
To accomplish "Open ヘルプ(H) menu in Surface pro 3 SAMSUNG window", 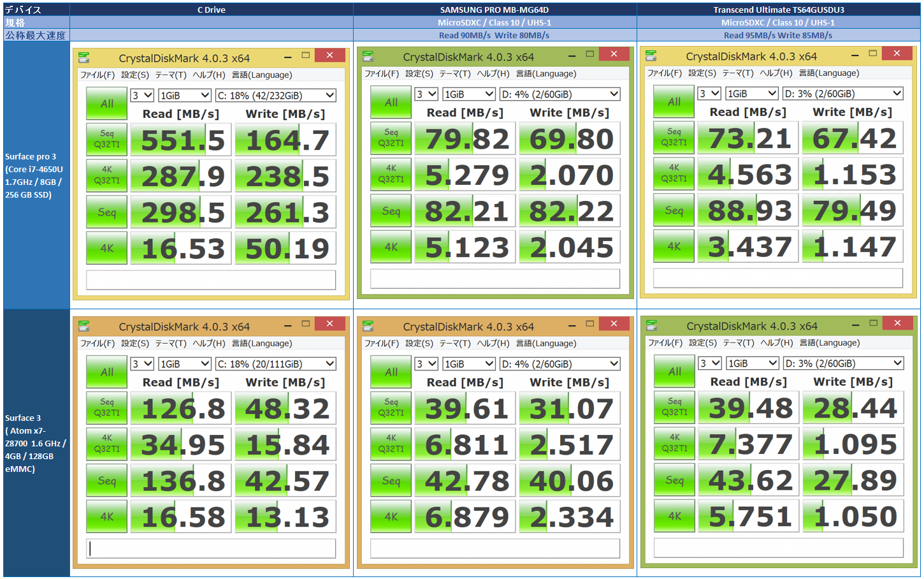I will 493,73.
